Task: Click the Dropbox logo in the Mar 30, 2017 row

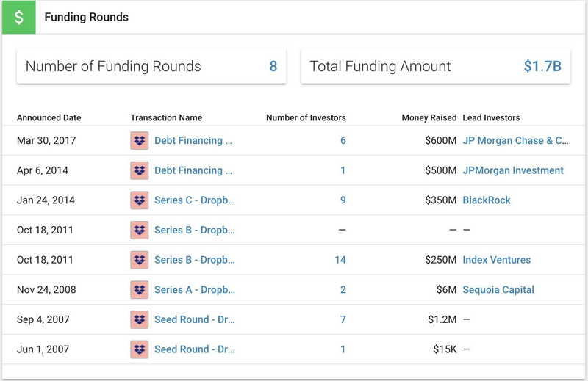Action: click(140, 141)
